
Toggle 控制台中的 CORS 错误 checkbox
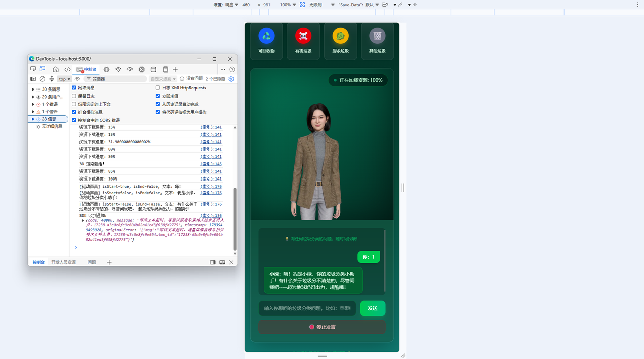pyautogui.click(x=74, y=120)
